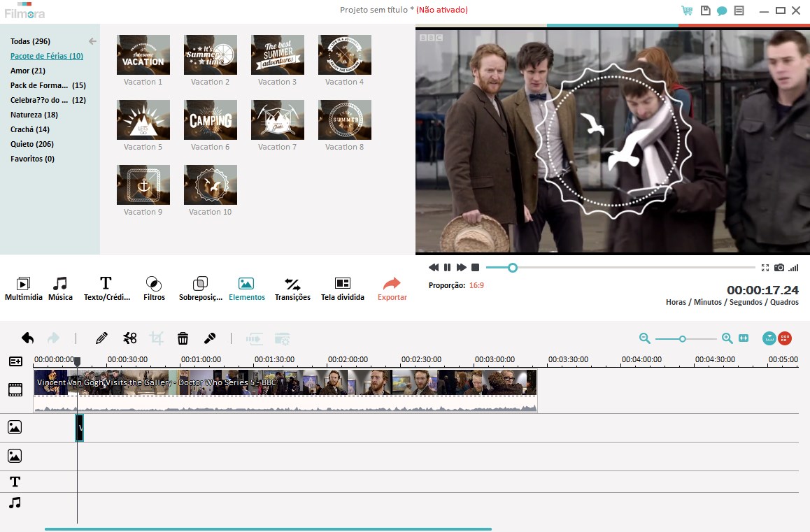This screenshot has width=810, height=532.
Task: Click the shopping cart purchase icon
Action: (x=687, y=10)
